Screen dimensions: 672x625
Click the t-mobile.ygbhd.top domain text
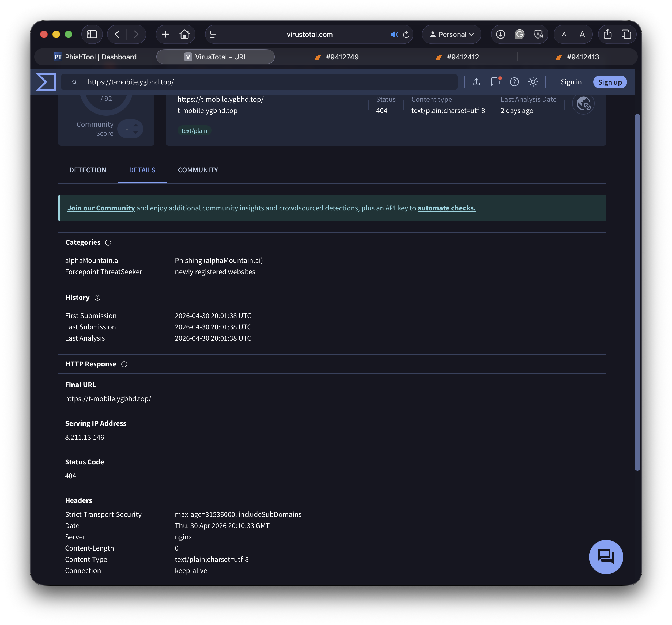click(x=207, y=111)
